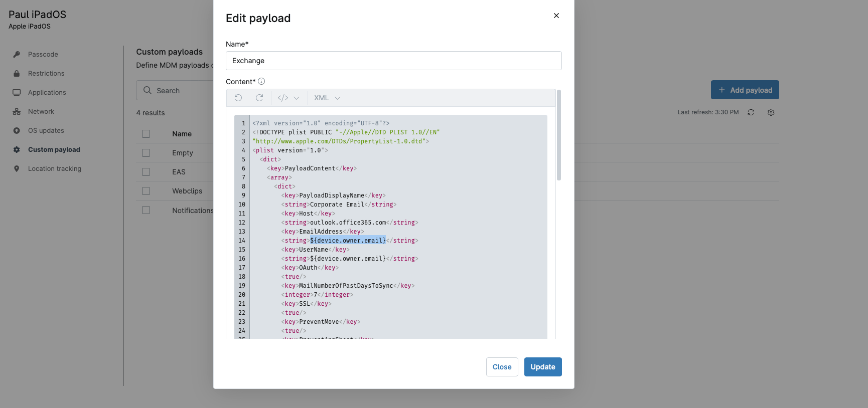Click the PreventMove key on line 23
The image size is (868, 408).
[x=319, y=322]
